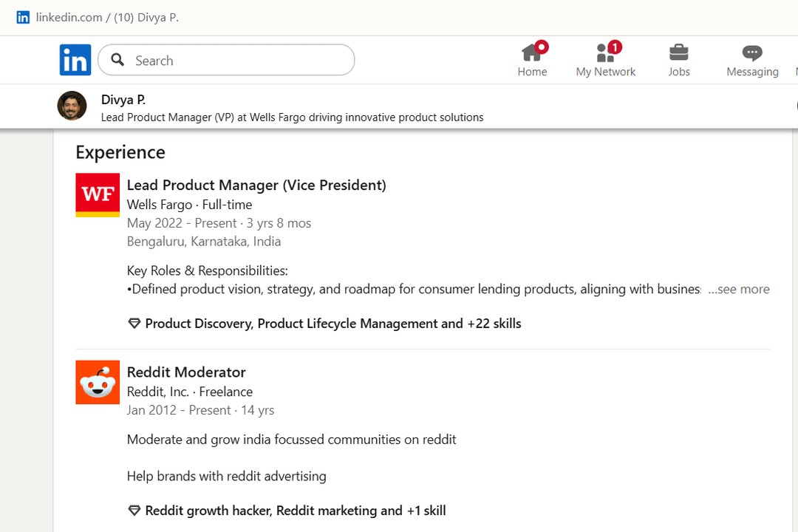Expand 'Reddit growth hacker, Reddit marketing and +1 skill'
Viewport: 798px width, 532px height.
click(x=295, y=511)
